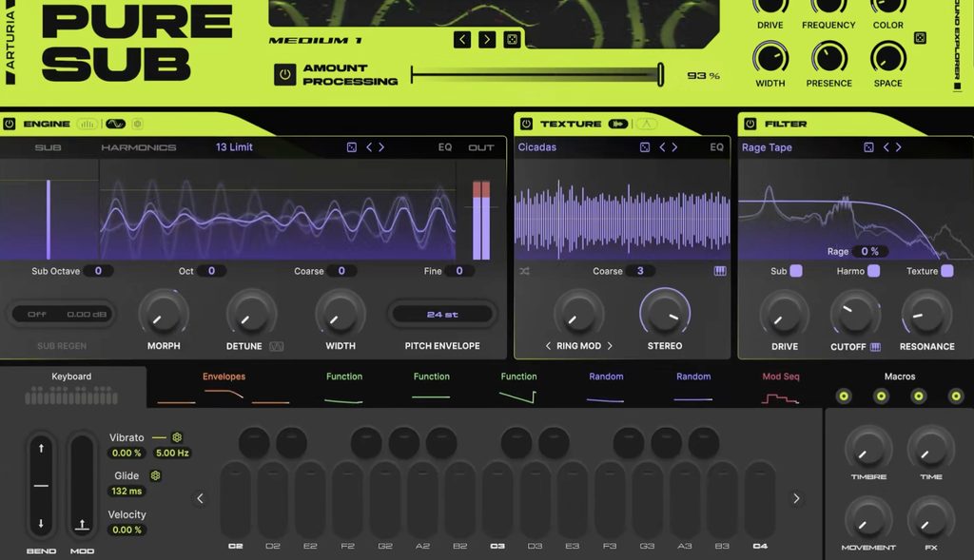Open the Texture EQ view
974x560 pixels.
pyautogui.click(x=717, y=147)
